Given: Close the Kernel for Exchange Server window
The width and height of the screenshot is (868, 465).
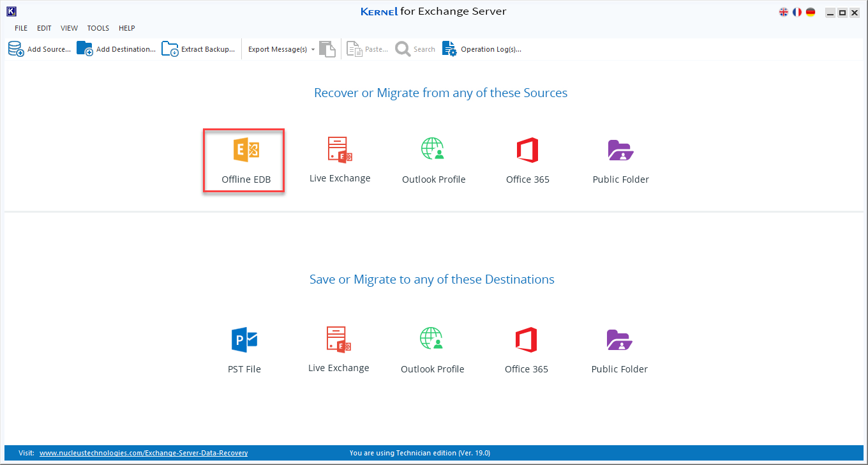Looking at the screenshot, I should (x=855, y=12).
